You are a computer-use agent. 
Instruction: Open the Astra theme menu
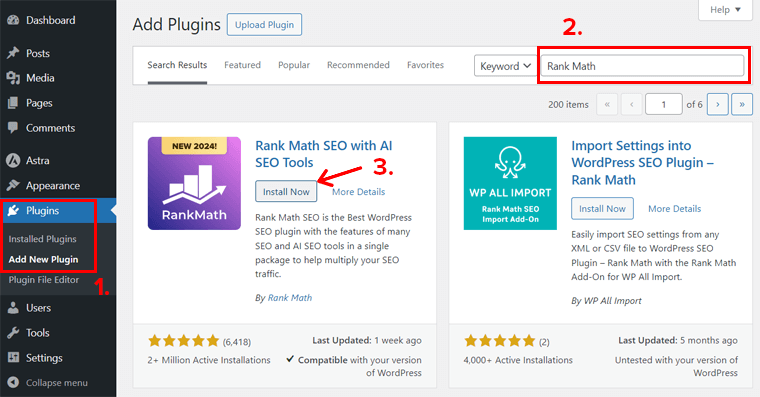[x=38, y=160]
